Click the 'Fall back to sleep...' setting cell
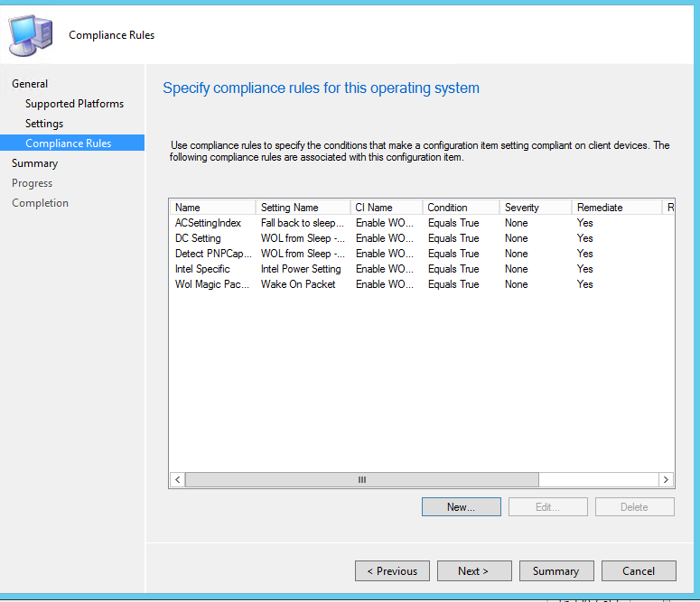700x602 pixels. click(303, 223)
